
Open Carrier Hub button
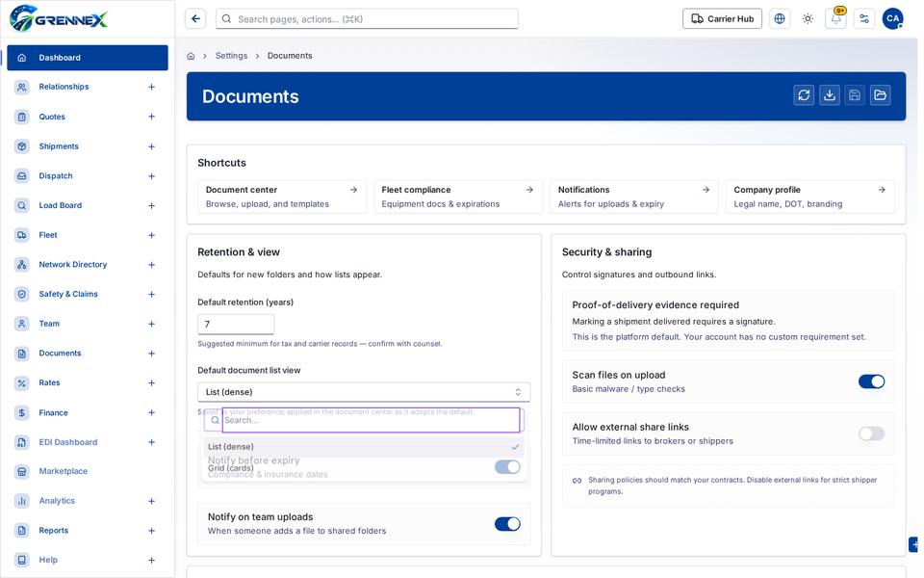pos(722,19)
